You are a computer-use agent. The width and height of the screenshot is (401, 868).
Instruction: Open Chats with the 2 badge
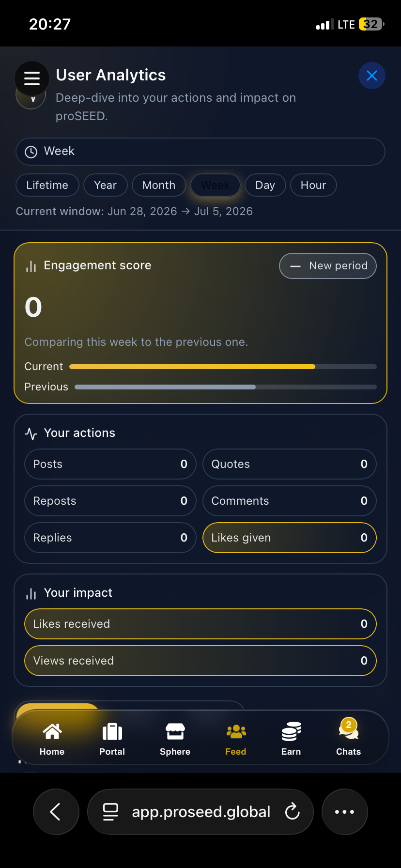[x=349, y=730]
